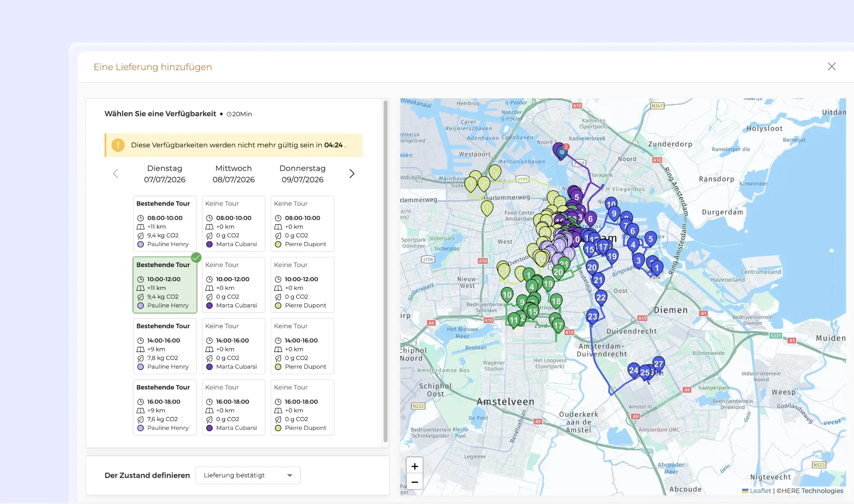The width and height of the screenshot is (854, 504).
Task: Click blue map marker 27
Action: [x=658, y=364]
